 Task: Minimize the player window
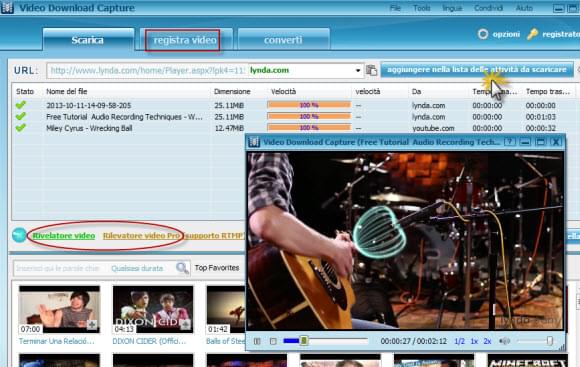click(x=525, y=142)
